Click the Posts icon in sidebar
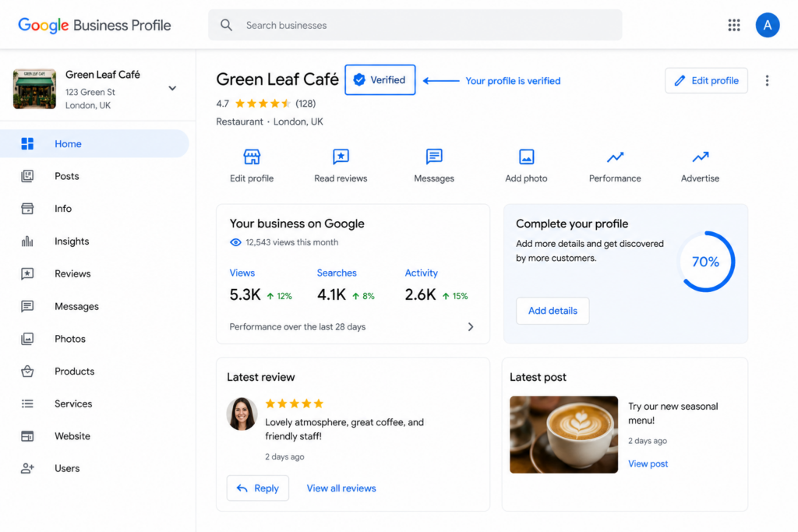This screenshot has width=798, height=532. pos(27,176)
